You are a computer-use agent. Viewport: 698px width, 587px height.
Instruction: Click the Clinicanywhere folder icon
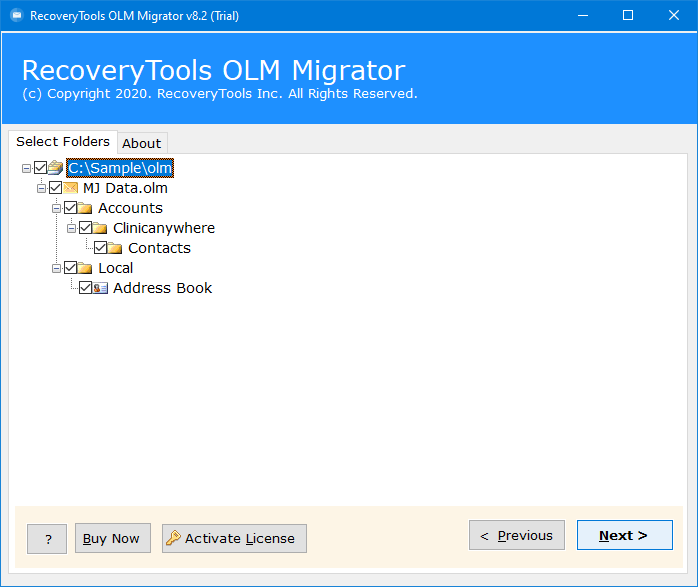[x=100, y=228]
